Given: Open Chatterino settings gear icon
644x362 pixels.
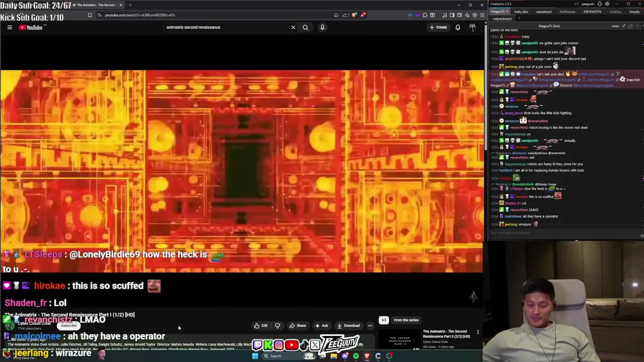Looking at the screenshot, I should pos(607,4).
